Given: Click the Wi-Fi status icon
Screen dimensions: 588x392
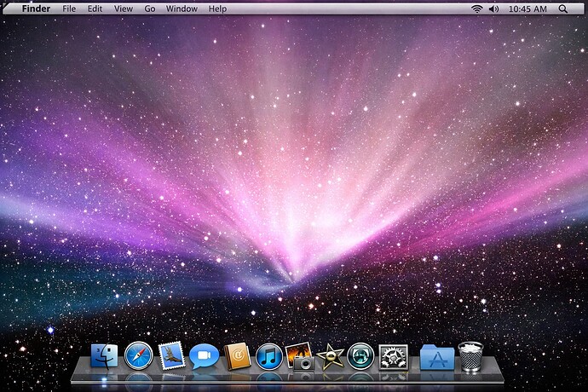Looking at the screenshot, I should [476, 9].
